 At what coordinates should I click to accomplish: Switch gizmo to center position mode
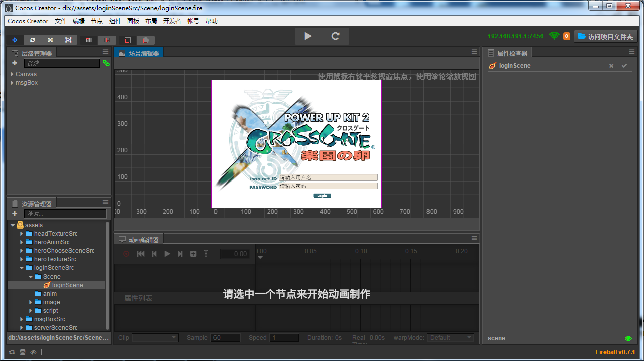tap(107, 40)
